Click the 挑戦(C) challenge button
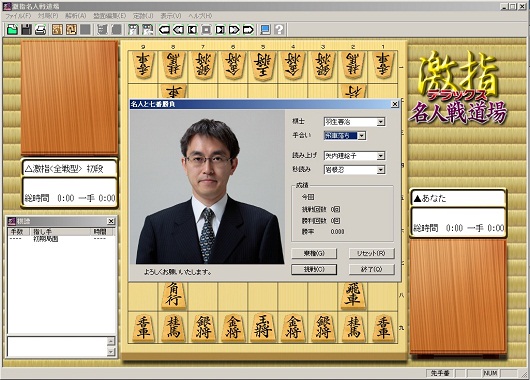Screen dimensions: 530x380 coord(314,269)
